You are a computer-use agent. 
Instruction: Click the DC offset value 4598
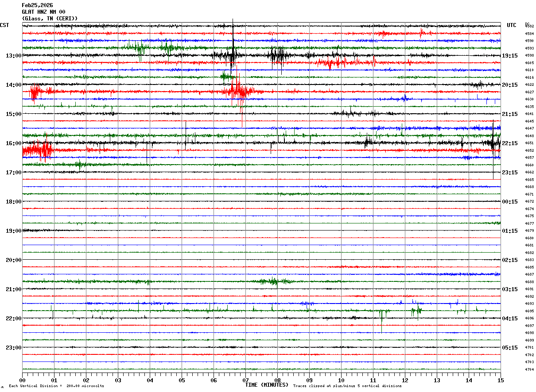pos(529,56)
